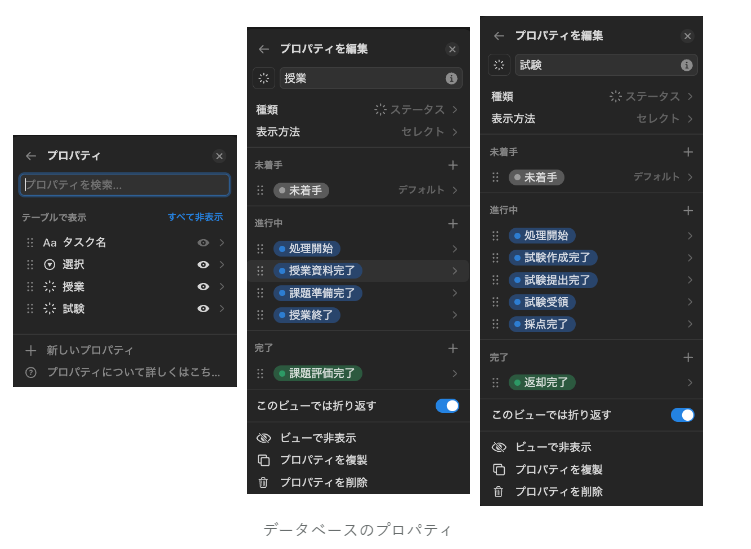This screenshot has width=751, height=549.
Task: Click drag handle of 選択 row
Action: 30,264
